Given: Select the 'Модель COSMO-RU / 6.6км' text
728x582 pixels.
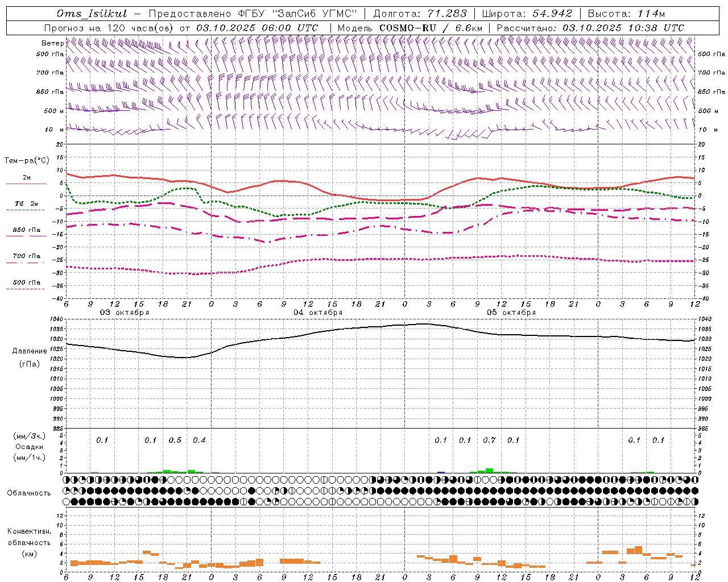Looking at the screenshot, I should (410, 28).
